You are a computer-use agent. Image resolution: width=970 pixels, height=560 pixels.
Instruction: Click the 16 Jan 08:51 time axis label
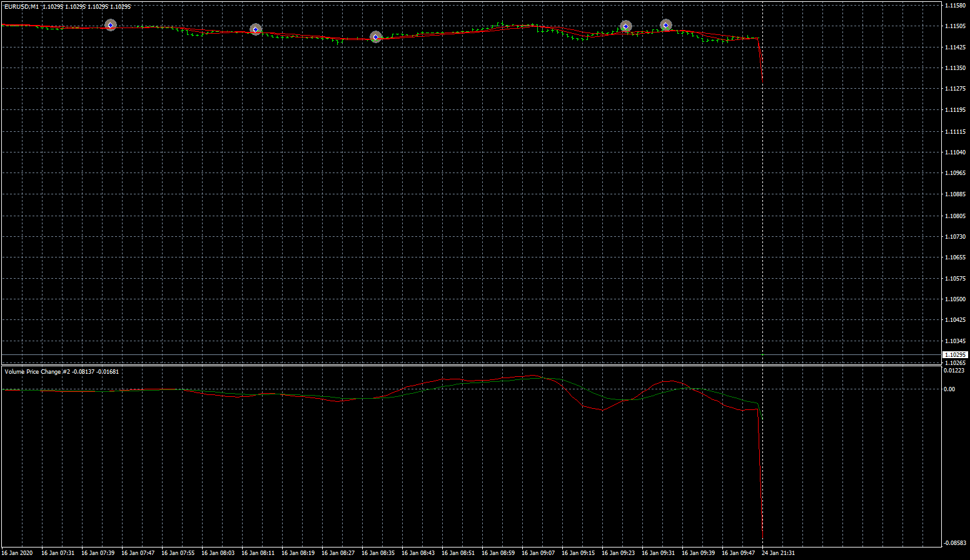[458, 553]
